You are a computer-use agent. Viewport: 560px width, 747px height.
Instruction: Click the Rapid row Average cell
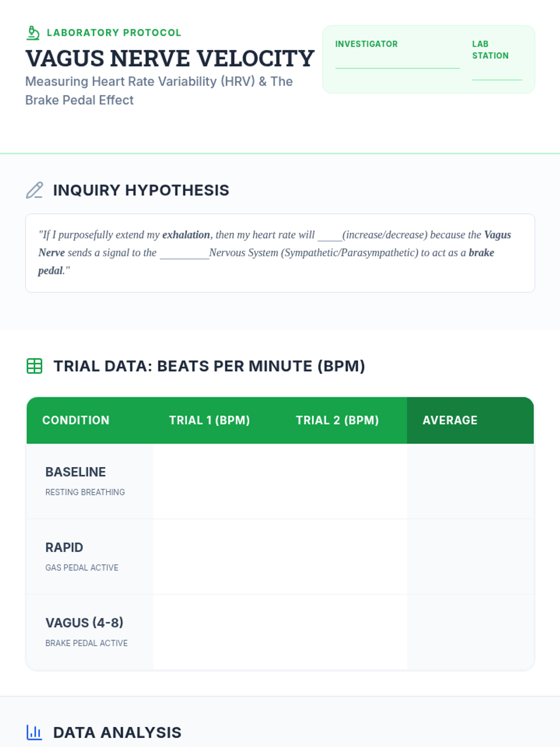470,557
